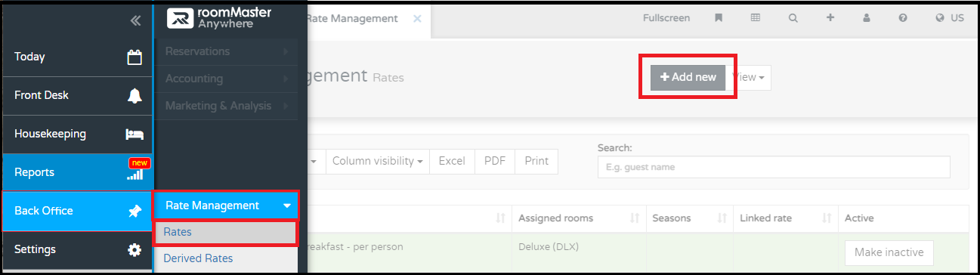This screenshot has width=980, height=275.
Task: Click inside the Search guest name field
Action: pyautogui.click(x=774, y=167)
